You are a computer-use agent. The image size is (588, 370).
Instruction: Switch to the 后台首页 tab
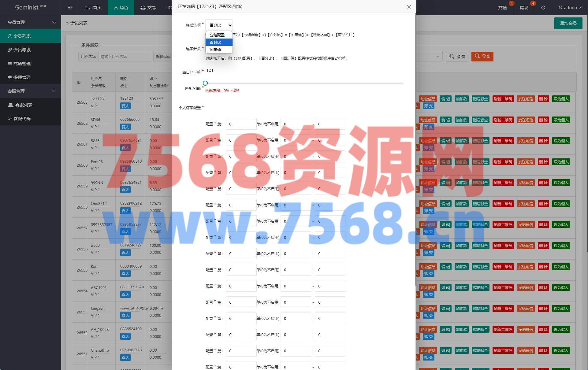93,8
